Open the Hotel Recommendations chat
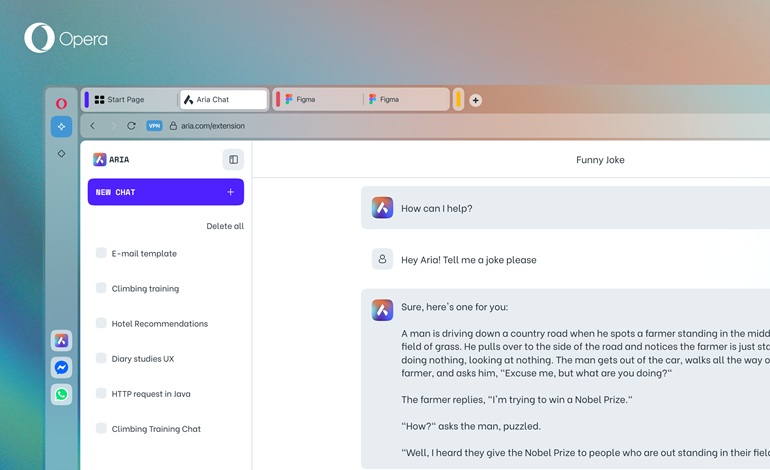Viewport: 770px width, 470px height. pyautogui.click(x=160, y=324)
